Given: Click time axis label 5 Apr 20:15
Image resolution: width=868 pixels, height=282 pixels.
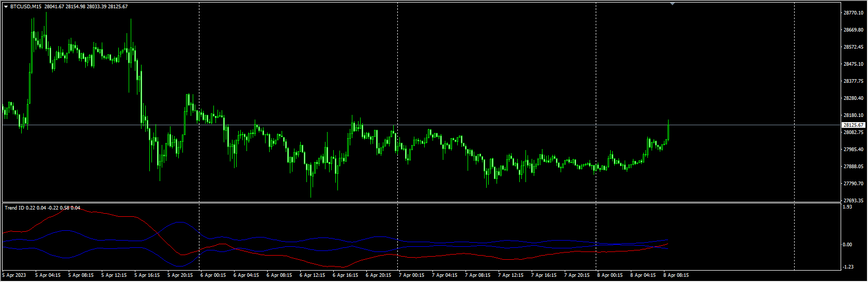Looking at the screenshot, I should [x=180, y=275].
